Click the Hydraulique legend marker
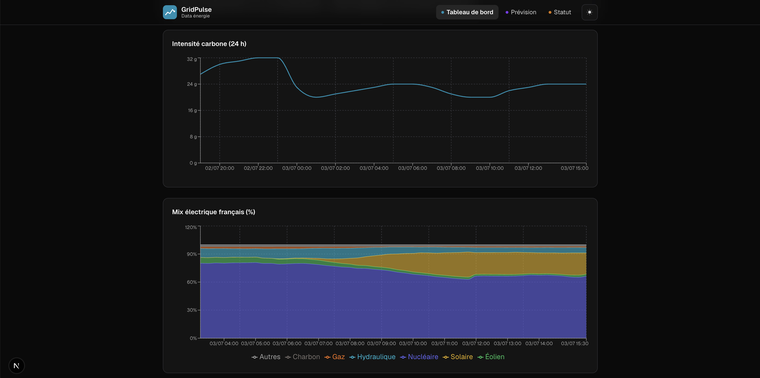Viewport: 760px width, 378px height. click(x=352, y=357)
